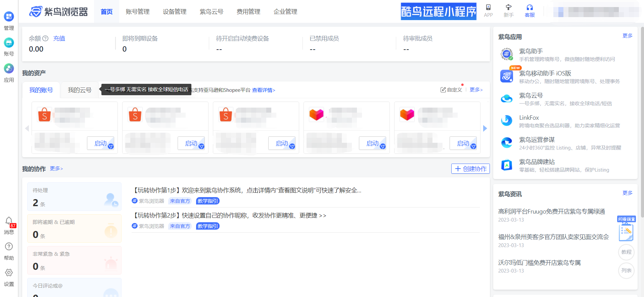Open news 沃尔玛低门槛免费开店紫鸟专属
Image resolution: width=644 pixels, height=297 pixels.
(540, 263)
